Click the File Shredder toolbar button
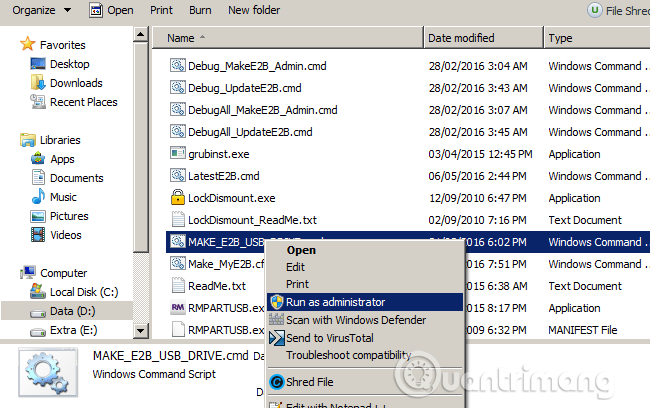This screenshot has height=408, width=650. pos(618,10)
